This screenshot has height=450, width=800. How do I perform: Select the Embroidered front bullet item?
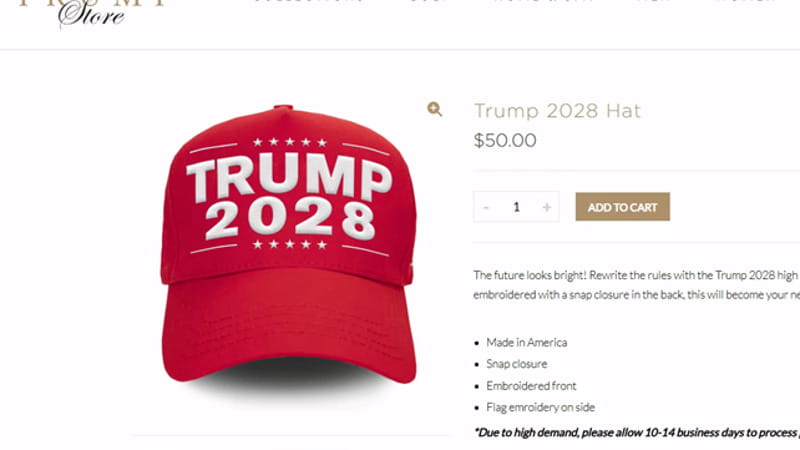click(x=531, y=386)
